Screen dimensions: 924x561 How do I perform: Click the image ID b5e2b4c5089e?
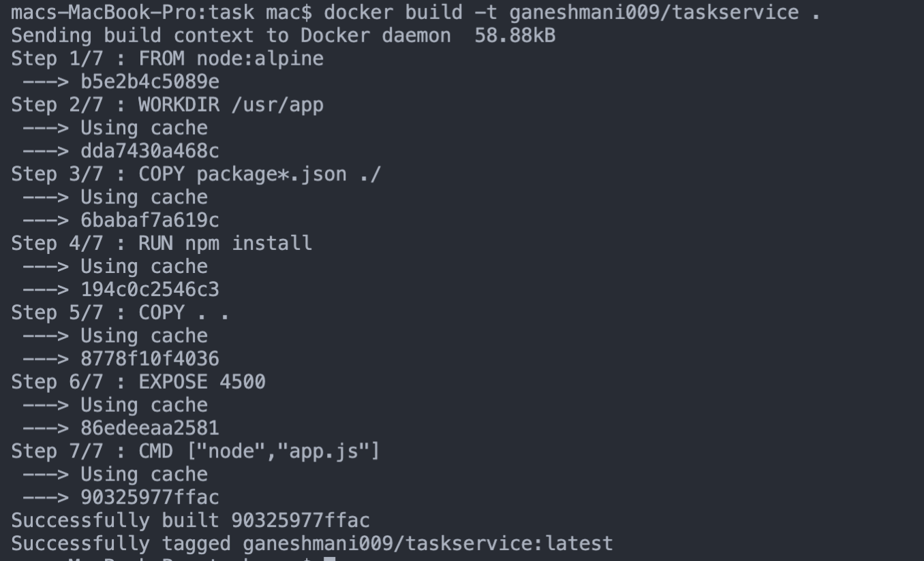pos(150,82)
